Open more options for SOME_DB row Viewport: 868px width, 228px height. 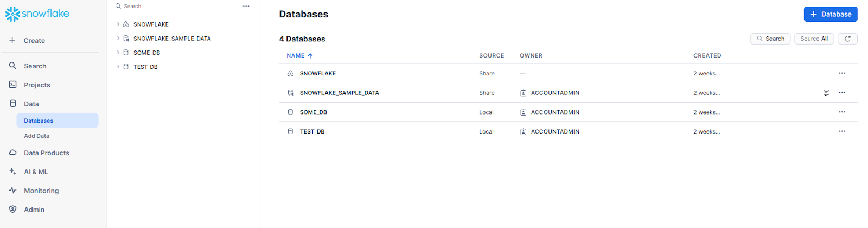point(842,112)
